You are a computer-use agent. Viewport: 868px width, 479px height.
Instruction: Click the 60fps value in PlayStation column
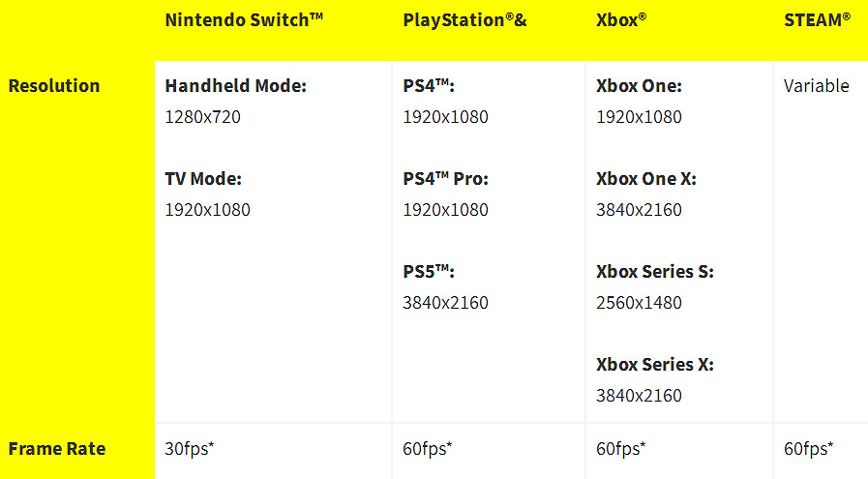pyautogui.click(x=428, y=449)
